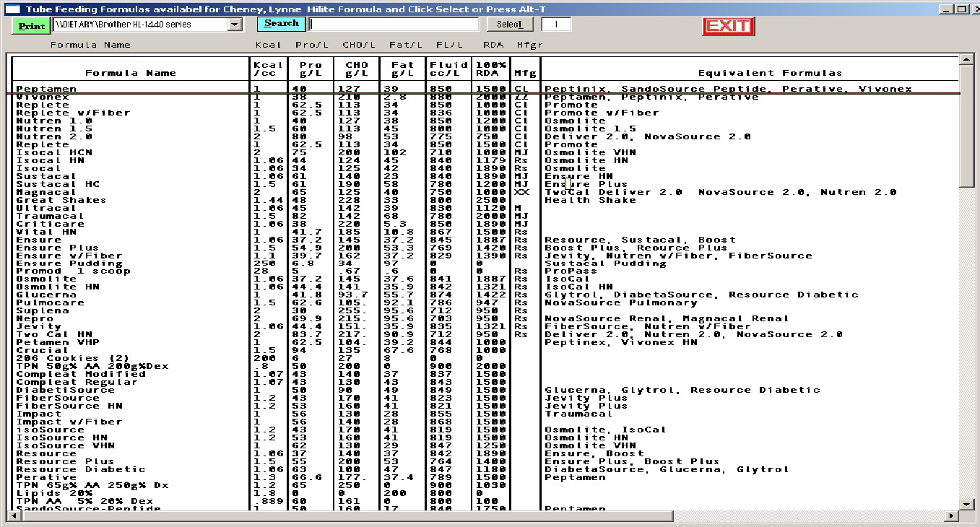Select the Crucial formula row
Image resolution: width=980 pixels, height=527 pixels.
485,350
